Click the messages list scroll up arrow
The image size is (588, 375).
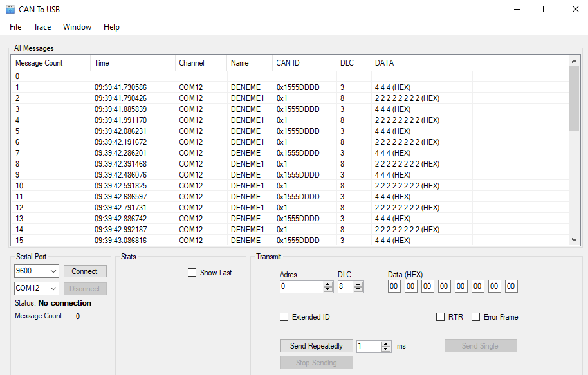574,60
